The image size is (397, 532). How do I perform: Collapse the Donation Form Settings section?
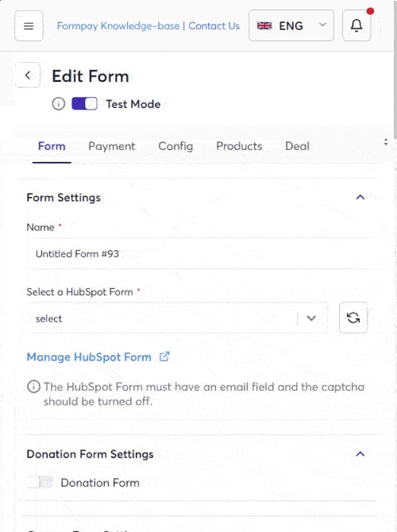tap(360, 454)
